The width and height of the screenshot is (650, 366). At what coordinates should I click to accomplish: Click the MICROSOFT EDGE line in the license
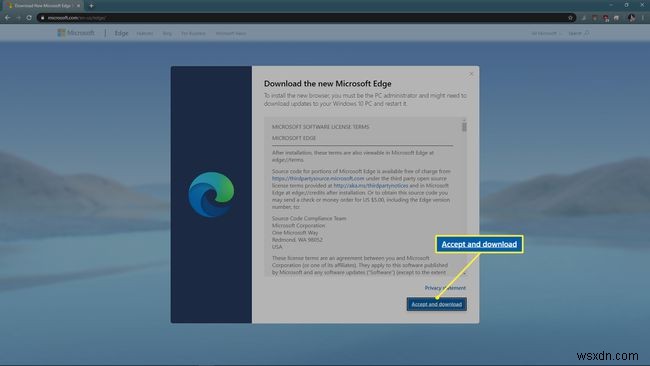point(294,138)
